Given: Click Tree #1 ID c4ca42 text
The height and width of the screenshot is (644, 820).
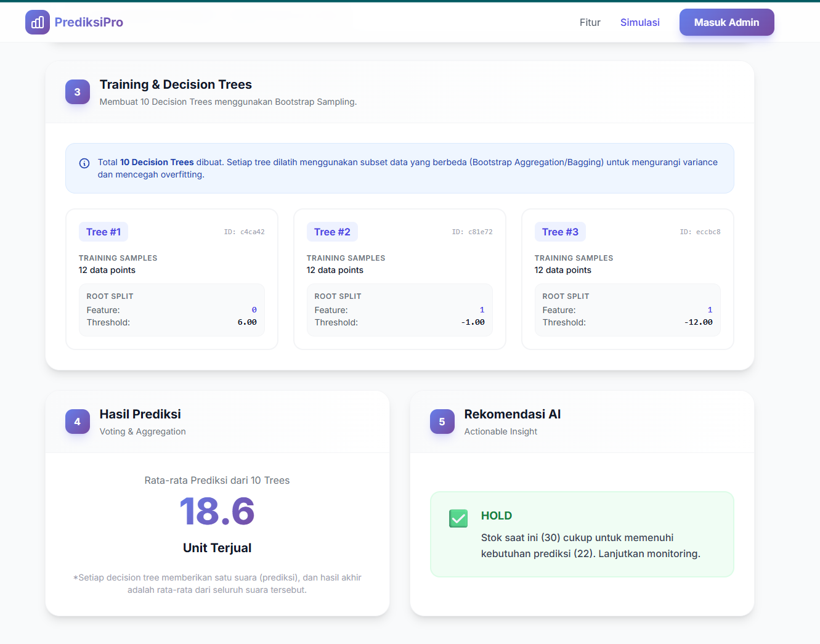Looking at the screenshot, I should (244, 232).
